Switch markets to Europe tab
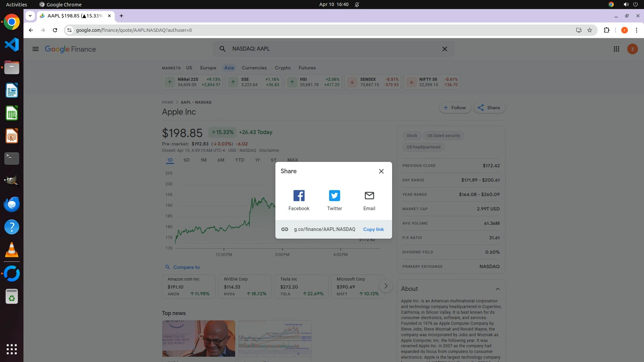The width and height of the screenshot is (644, 362). point(208,68)
